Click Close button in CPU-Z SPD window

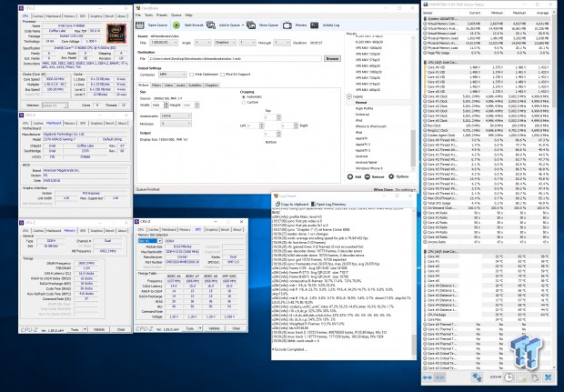(236, 328)
